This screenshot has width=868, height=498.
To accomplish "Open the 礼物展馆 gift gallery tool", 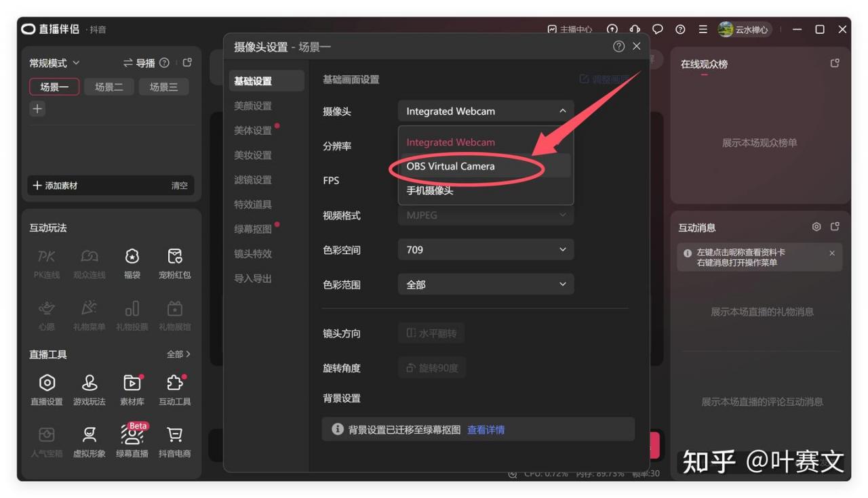I will coord(175,315).
